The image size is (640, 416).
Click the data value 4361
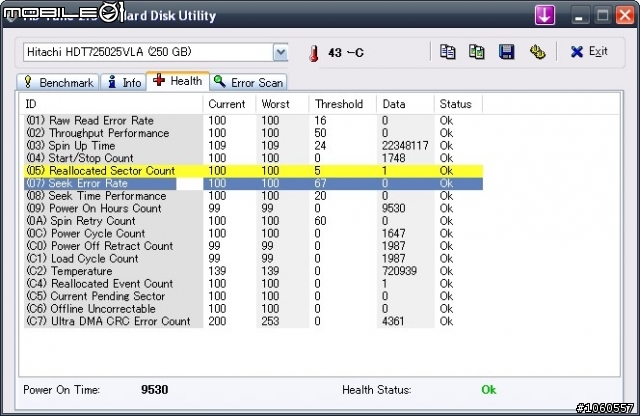click(x=393, y=321)
